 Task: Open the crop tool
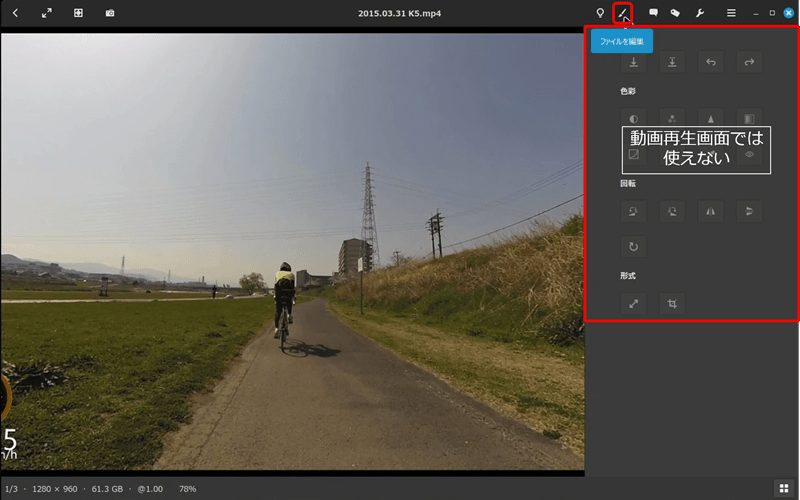tap(672, 304)
